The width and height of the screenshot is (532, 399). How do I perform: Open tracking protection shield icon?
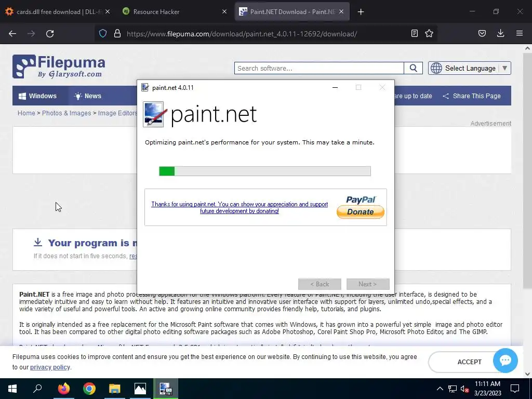pos(103,34)
